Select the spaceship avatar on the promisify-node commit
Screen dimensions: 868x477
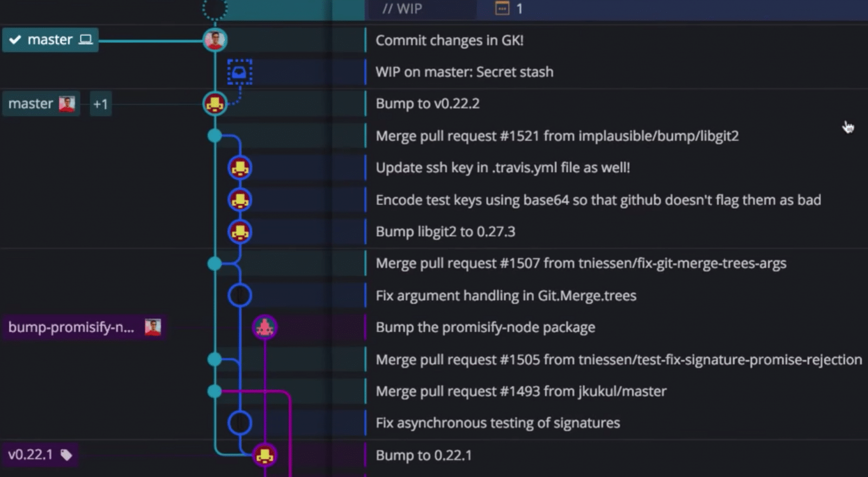pos(264,327)
